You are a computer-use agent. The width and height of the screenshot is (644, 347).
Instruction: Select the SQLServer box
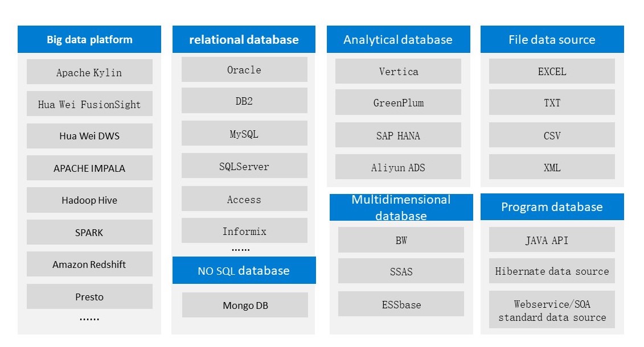click(x=244, y=166)
